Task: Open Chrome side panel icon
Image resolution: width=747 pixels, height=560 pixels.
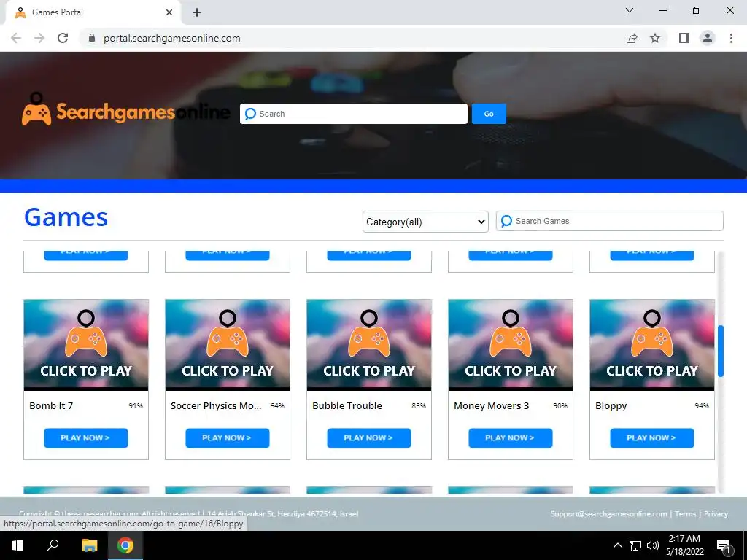Action: [684, 38]
